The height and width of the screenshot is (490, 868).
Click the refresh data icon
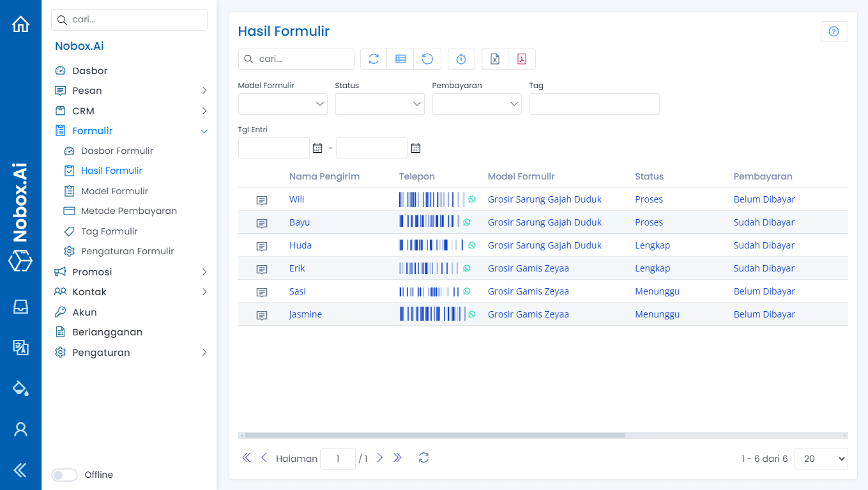click(373, 59)
